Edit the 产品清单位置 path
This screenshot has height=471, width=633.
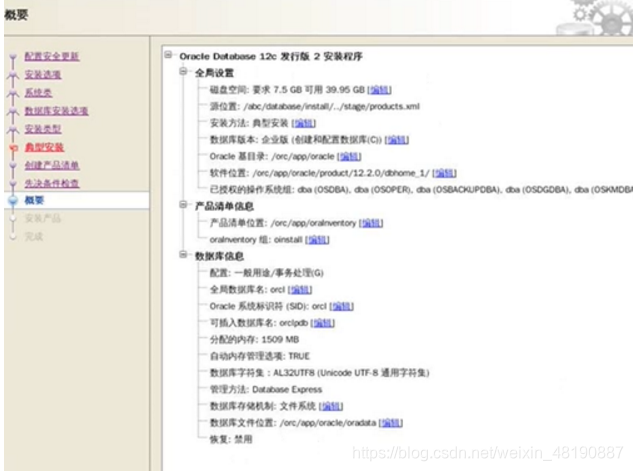tap(371, 223)
